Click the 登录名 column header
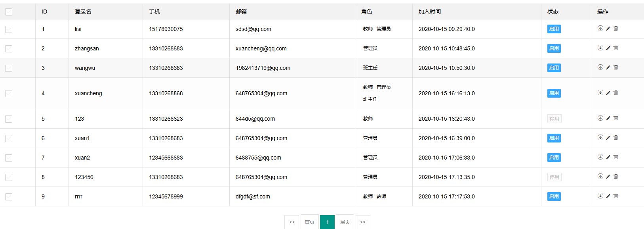644x229 pixels. pyautogui.click(x=83, y=12)
